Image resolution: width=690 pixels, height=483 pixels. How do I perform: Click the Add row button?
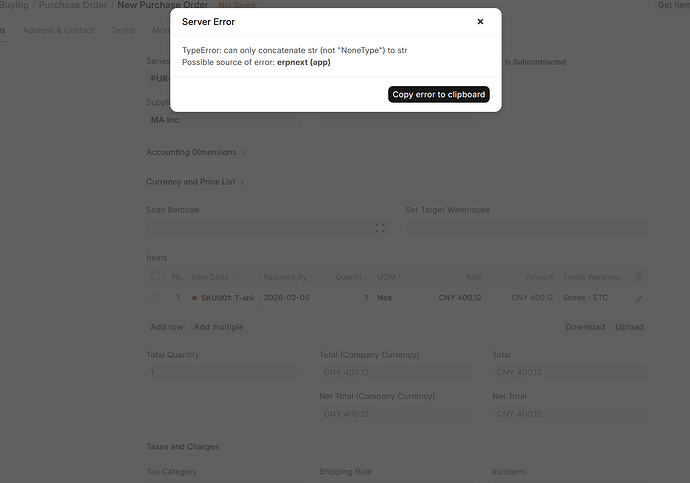166,327
